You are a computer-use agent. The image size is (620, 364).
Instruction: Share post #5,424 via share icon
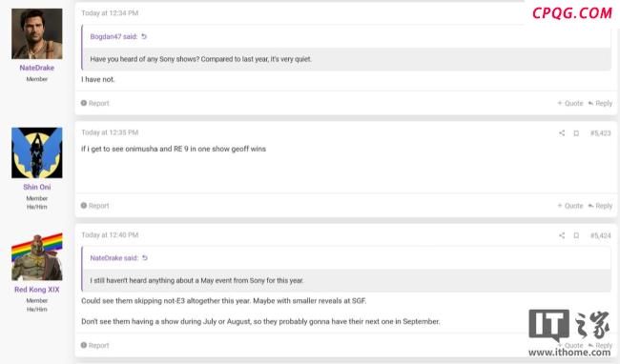point(562,235)
